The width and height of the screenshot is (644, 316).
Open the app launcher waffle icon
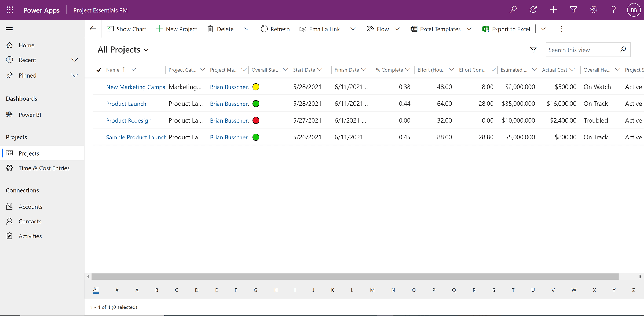pyautogui.click(x=10, y=10)
